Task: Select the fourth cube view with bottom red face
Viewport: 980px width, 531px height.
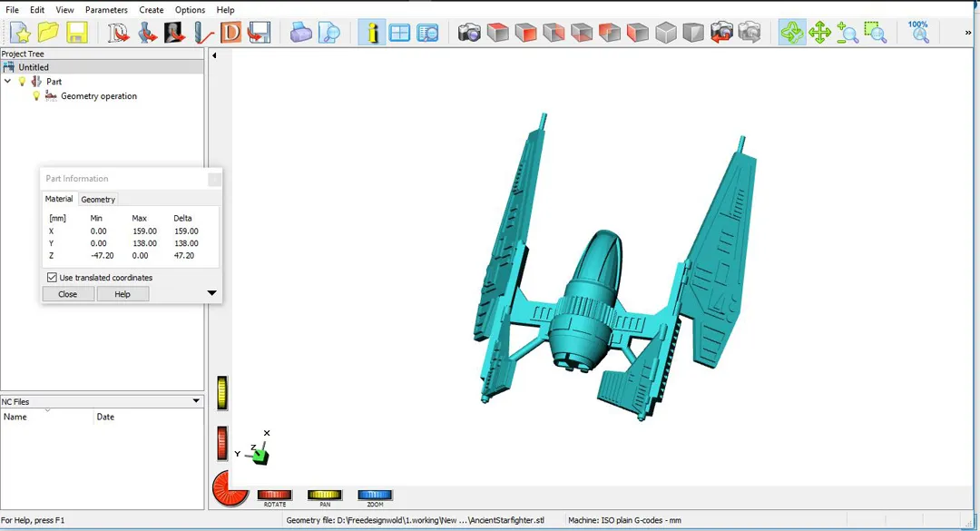Action: pyautogui.click(x=582, y=33)
